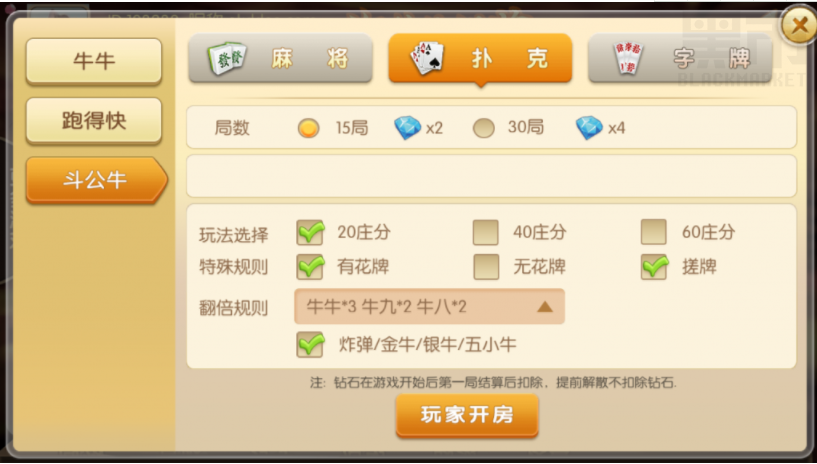Viewport: 817px width, 464px height.
Task: Switch to the 麻将 tab
Action: [280, 58]
